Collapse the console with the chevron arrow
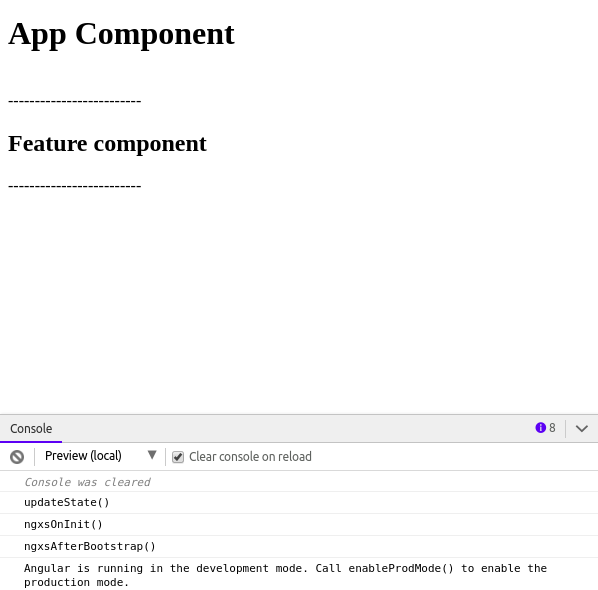 pos(582,428)
